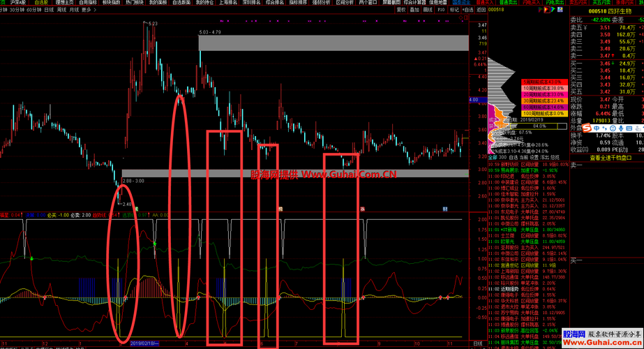
Task: Select 自选 in cost distribution tabs
Action: pyautogui.click(x=514, y=158)
